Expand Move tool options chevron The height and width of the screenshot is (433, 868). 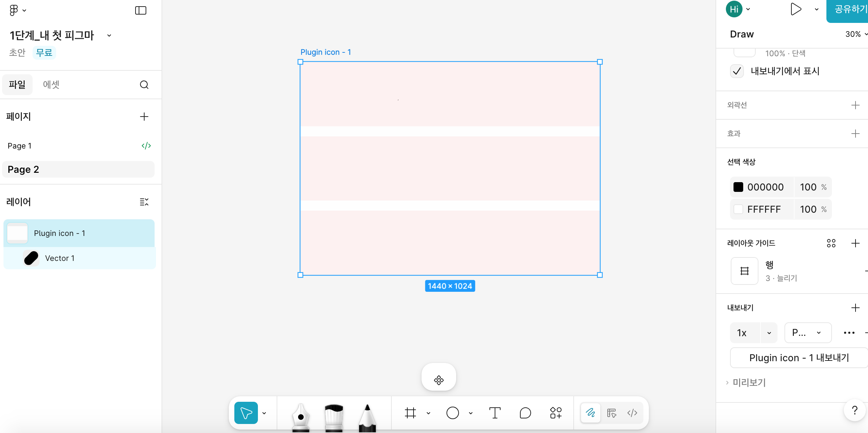click(264, 413)
